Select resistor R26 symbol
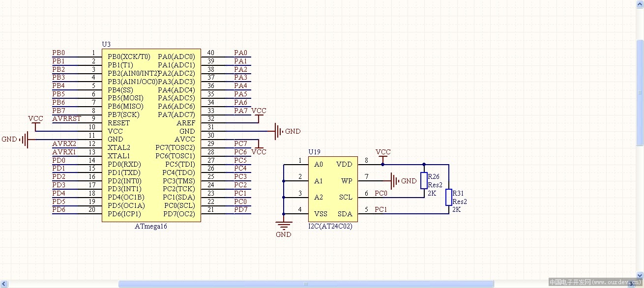Image resolution: width=644 pixels, height=288 pixels. tap(424, 181)
